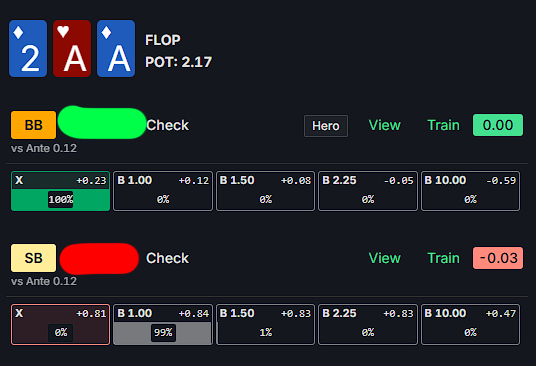
Task: Select BB bet B 1.00 option +0.12
Action: pos(163,191)
